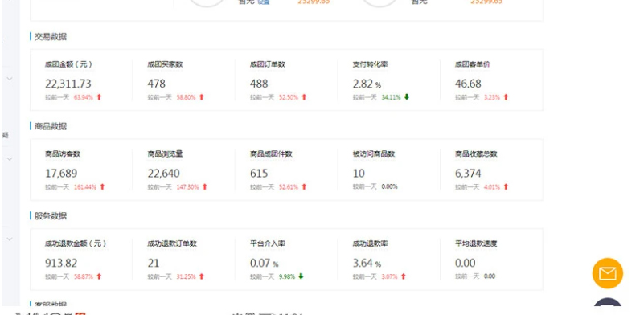Expand the sidebar chevron beside 服务数据 cards
Image resolution: width=644 pixels, height=315 pixels.
pyautogui.click(x=10, y=239)
